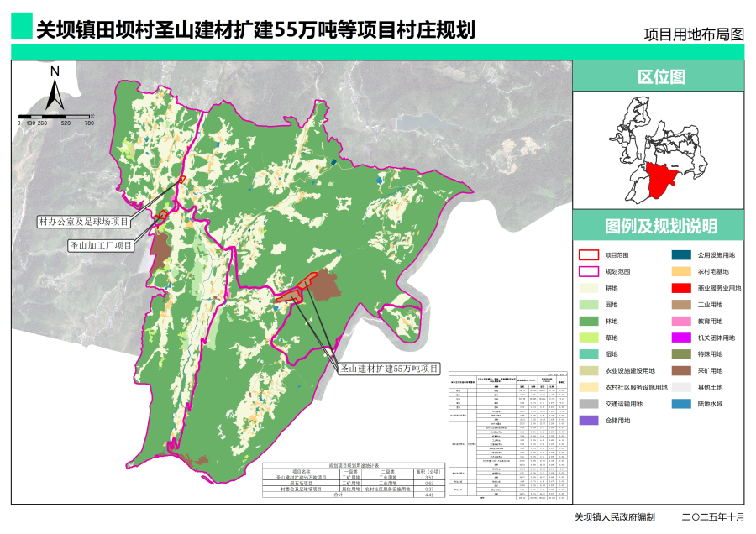Select the 区位图 panel header
The image size is (756, 534).
(663, 76)
